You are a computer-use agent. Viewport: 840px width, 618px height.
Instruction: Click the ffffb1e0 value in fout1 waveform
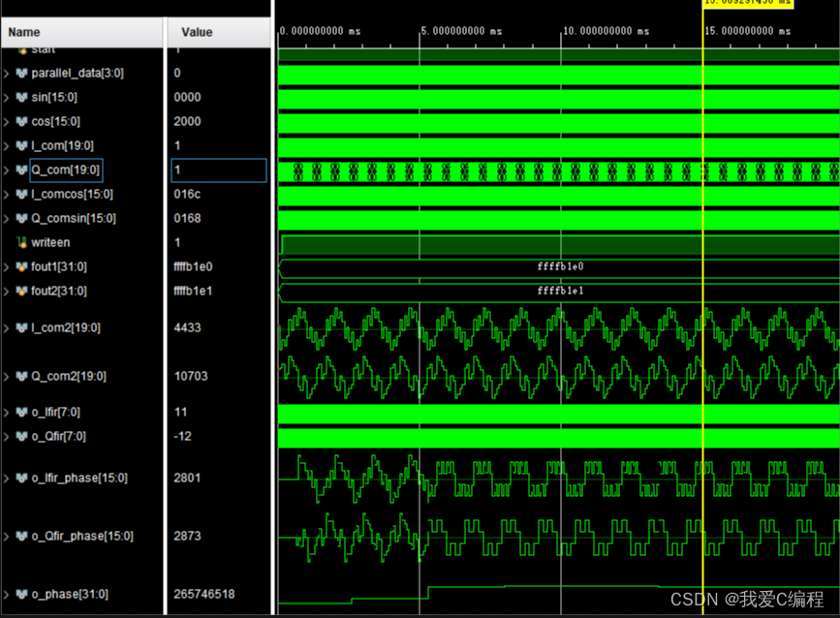tap(560, 266)
